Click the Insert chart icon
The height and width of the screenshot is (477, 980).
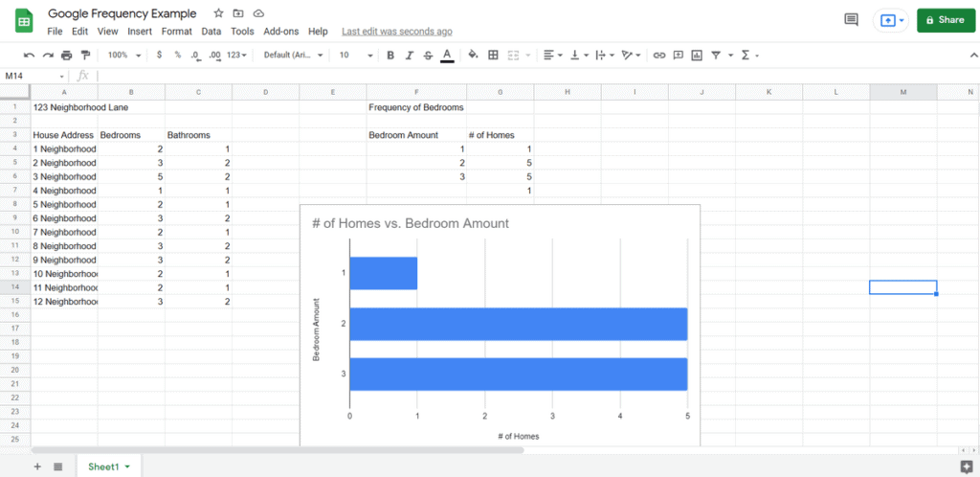697,55
